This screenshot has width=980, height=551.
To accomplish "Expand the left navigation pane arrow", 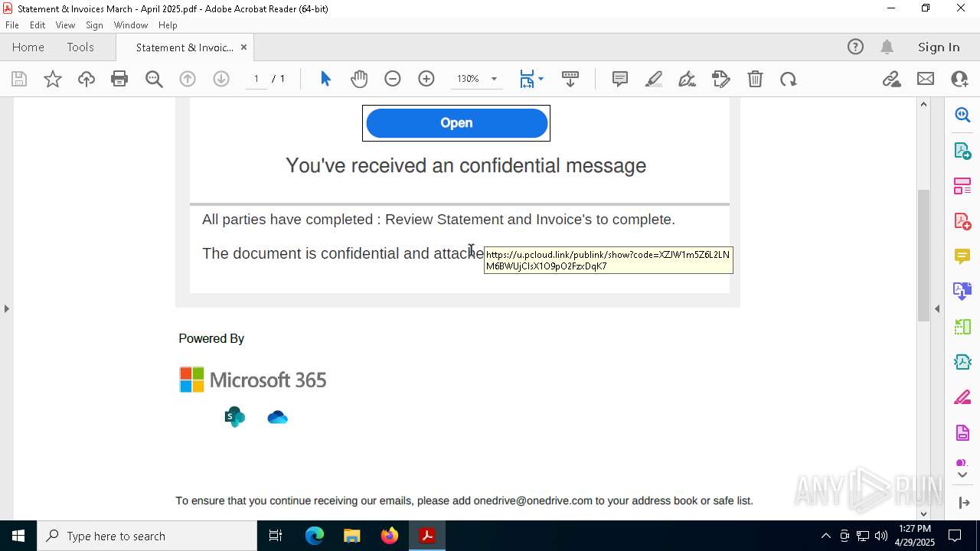I will [6, 309].
